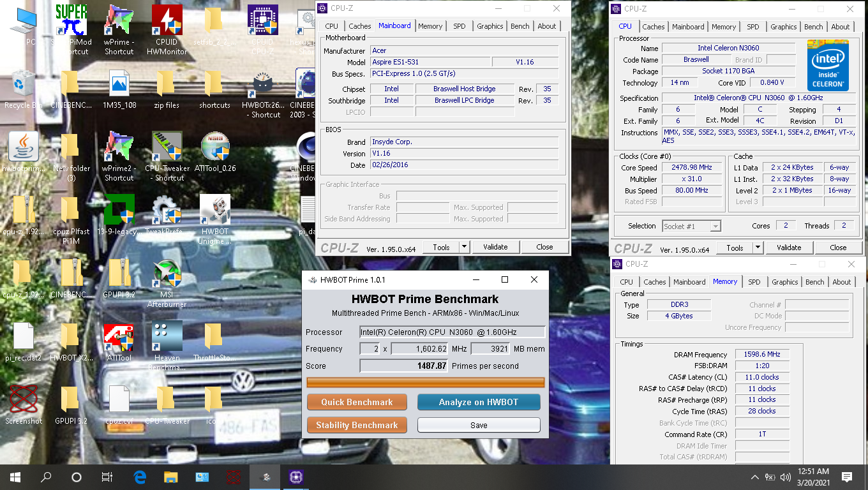
Task: Open the Recycle Bin
Action: tap(24, 89)
